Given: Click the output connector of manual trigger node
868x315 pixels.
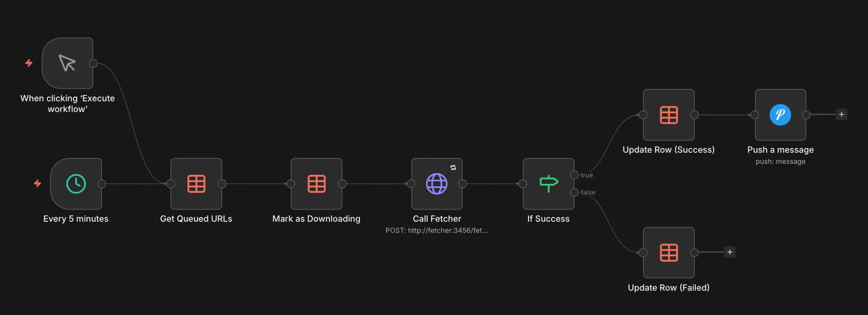Looking at the screenshot, I should click(x=93, y=63).
